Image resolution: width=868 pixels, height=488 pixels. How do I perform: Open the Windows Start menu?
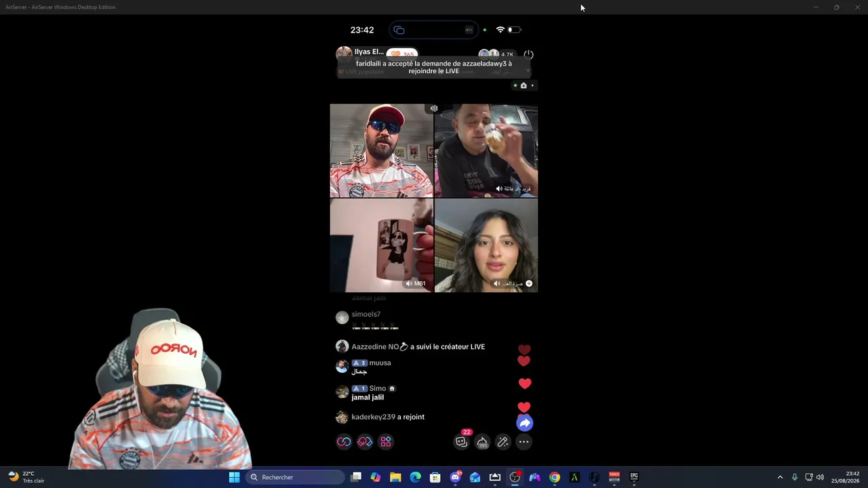tap(235, 477)
